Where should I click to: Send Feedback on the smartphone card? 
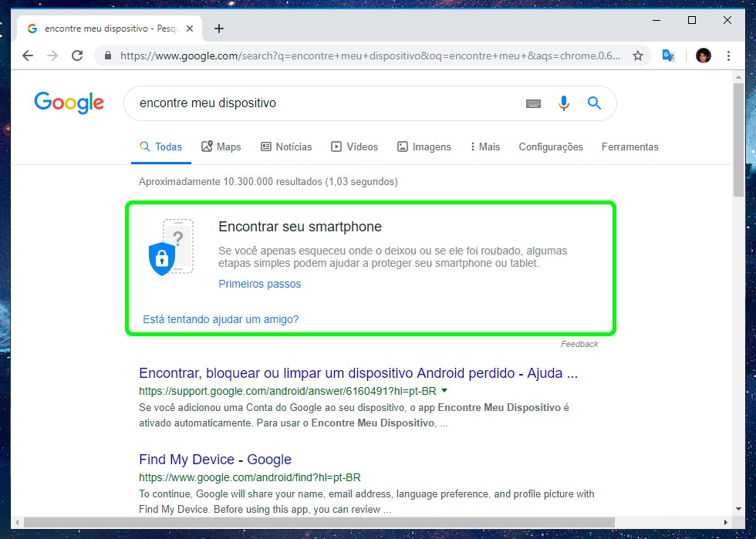[579, 344]
